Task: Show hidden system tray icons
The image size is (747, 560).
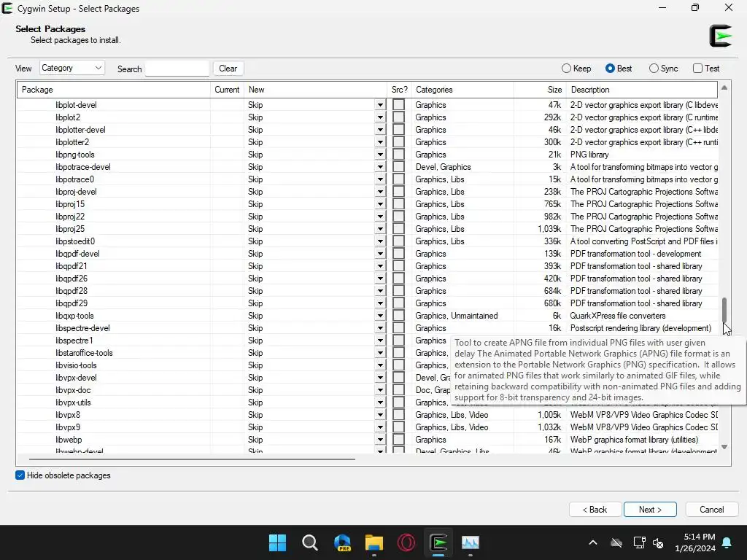Action: (x=592, y=542)
